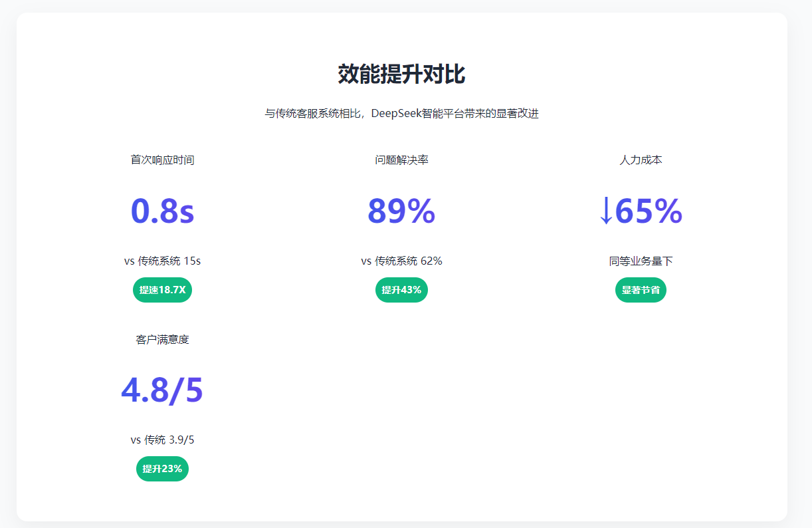Click the large 89% figure
Viewport: 812px width, 528px height.
coord(401,211)
